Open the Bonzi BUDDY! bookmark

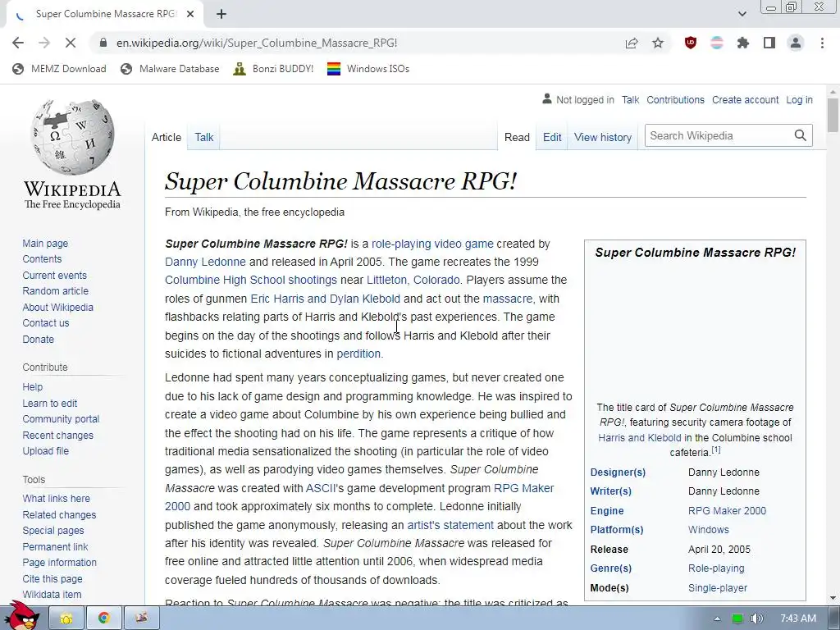click(273, 69)
